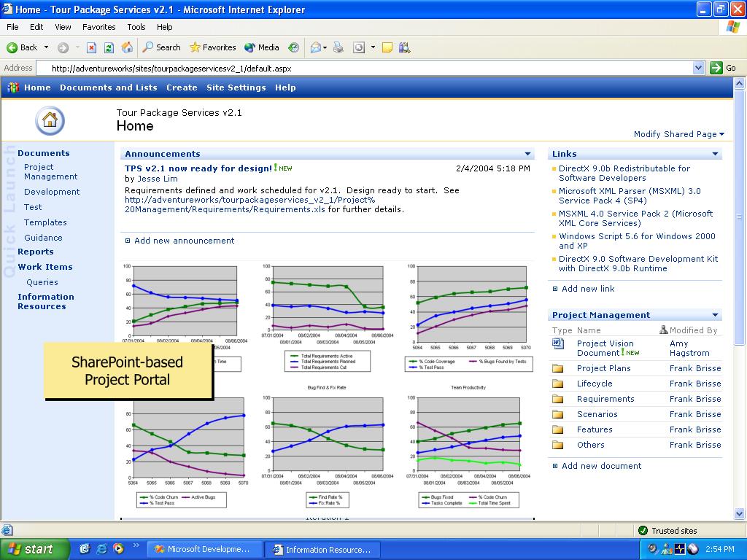Click the folder icon for Requirements
747x560 pixels.
click(557, 399)
